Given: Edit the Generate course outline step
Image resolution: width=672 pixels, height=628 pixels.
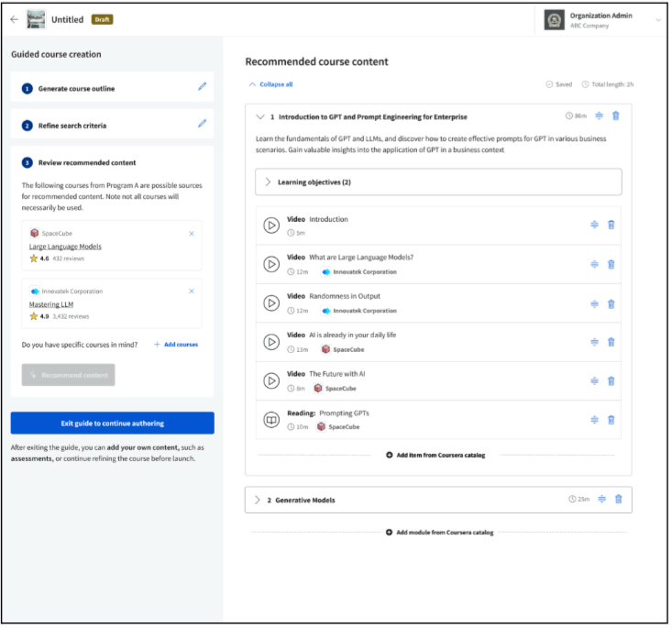Looking at the screenshot, I should pos(203,86).
